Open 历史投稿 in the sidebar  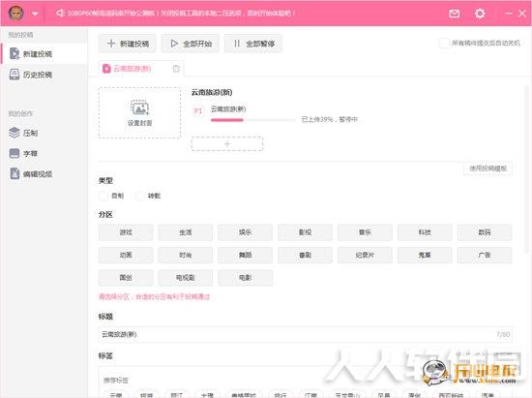(x=44, y=75)
